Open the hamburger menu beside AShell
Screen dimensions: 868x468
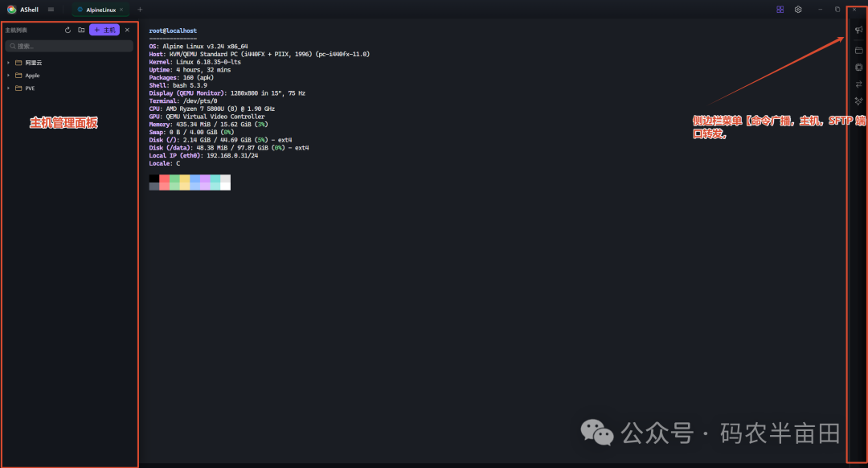tap(51, 10)
